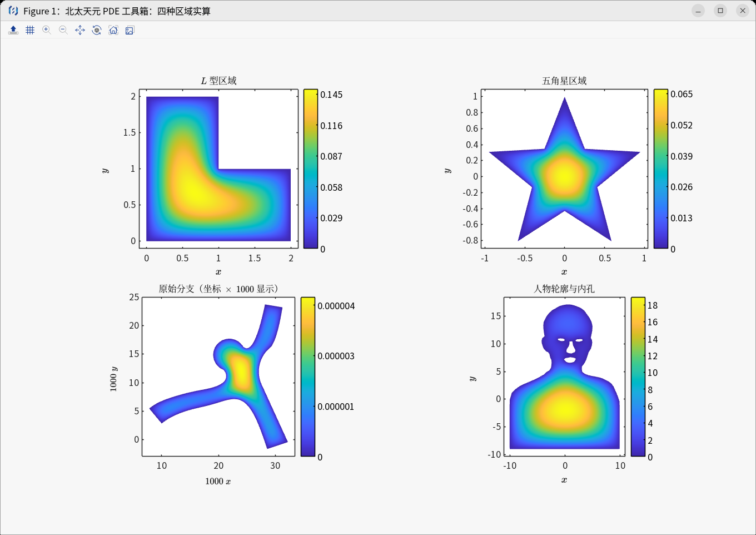Click the copy figure image icon
This screenshot has width=756, height=535.
coord(130,30)
